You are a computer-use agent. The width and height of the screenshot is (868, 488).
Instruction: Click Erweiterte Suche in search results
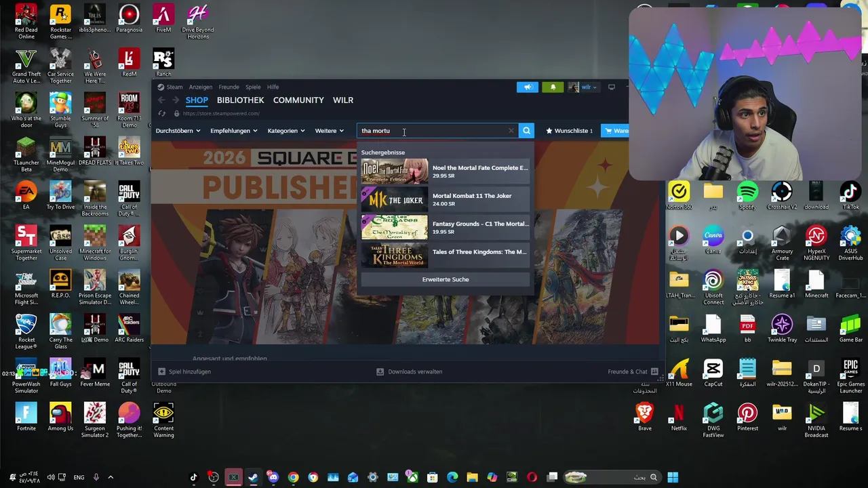(446, 279)
